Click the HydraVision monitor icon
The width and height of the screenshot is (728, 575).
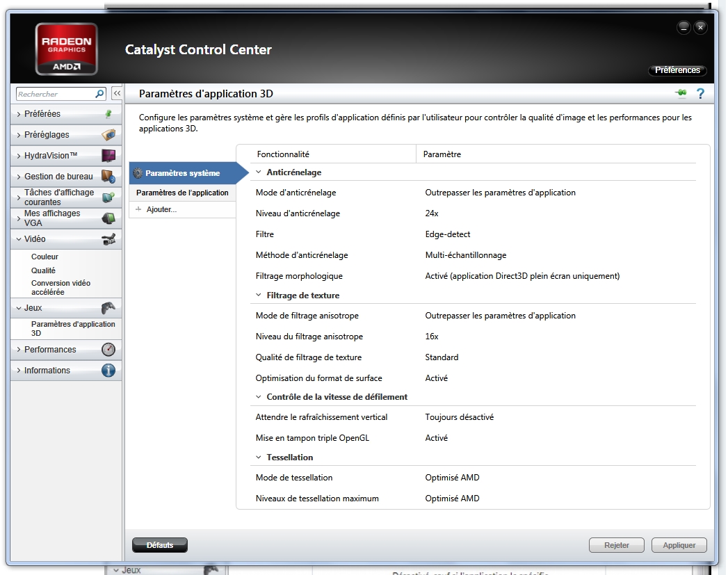[x=108, y=156]
